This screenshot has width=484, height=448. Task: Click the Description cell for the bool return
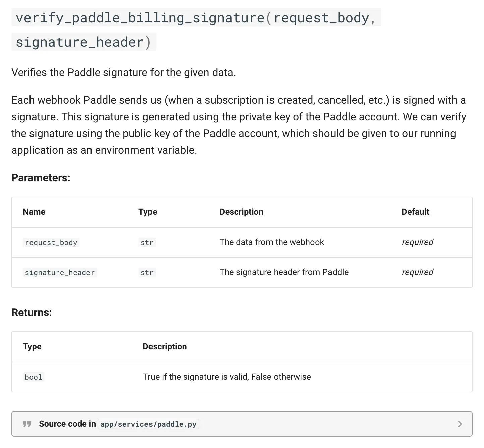click(227, 377)
